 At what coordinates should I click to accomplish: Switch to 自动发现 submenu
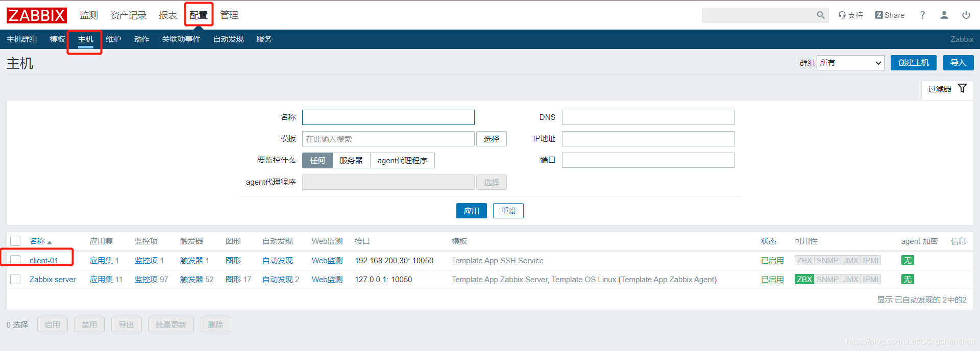pos(228,39)
